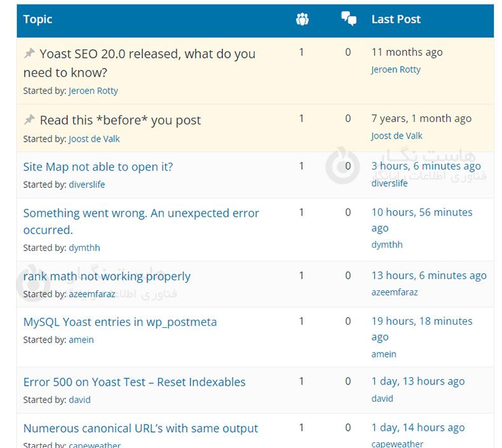The width and height of the screenshot is (502, 448).
Task: Open 'Numerous canonical URL's with same output' topic
Action: point(140,428)
